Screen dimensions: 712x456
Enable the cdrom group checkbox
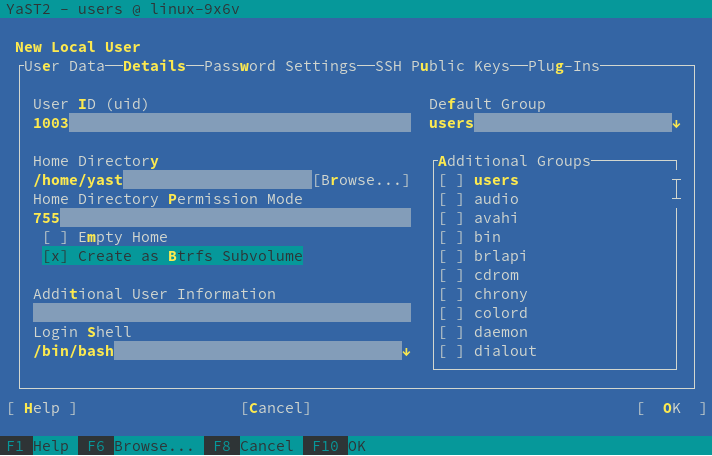(x=452, y=275)
